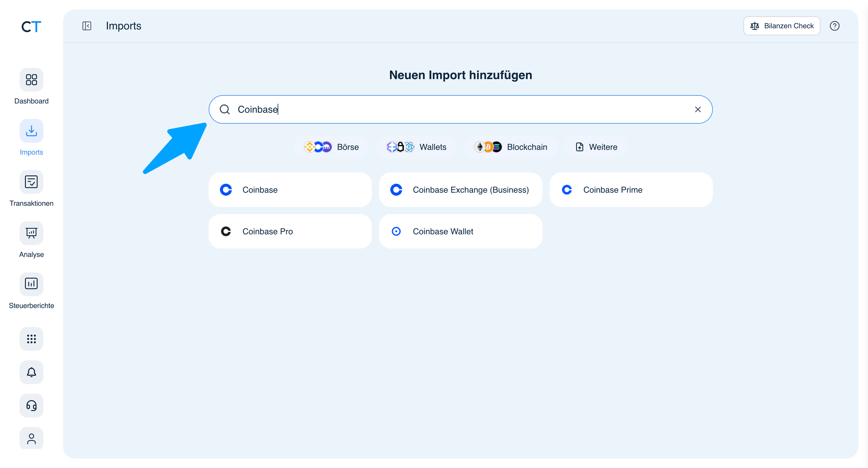Click the Analyse sidebar label
The height and width of the screenshot is (468, 868).
31,255
